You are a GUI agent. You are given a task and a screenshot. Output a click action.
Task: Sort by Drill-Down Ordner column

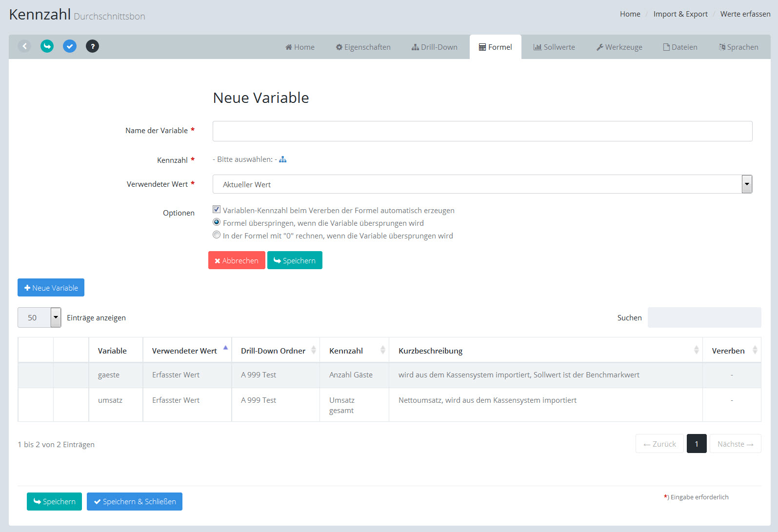(x=313, y=350)
